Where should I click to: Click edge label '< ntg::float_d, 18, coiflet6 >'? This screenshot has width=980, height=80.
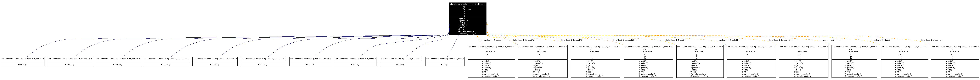780,40
